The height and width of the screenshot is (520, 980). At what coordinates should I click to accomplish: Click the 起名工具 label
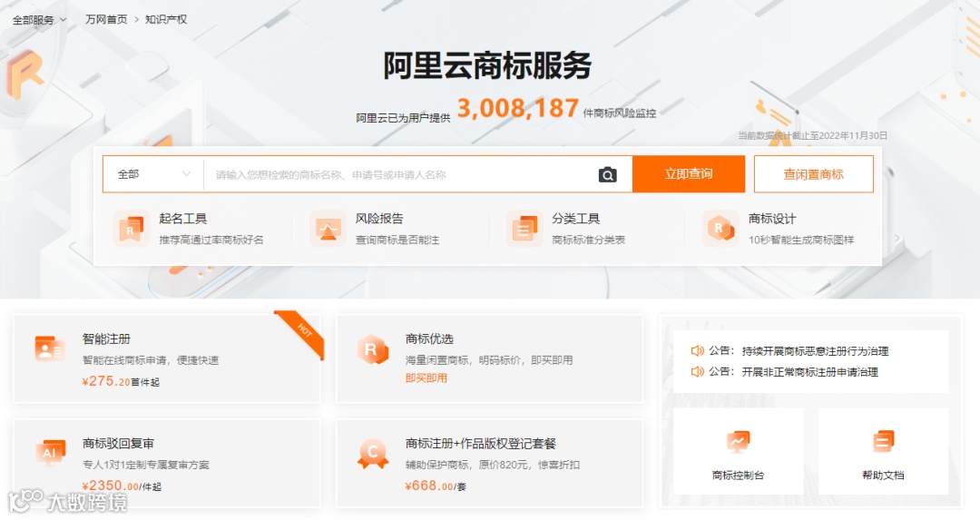tap(182, 219)
